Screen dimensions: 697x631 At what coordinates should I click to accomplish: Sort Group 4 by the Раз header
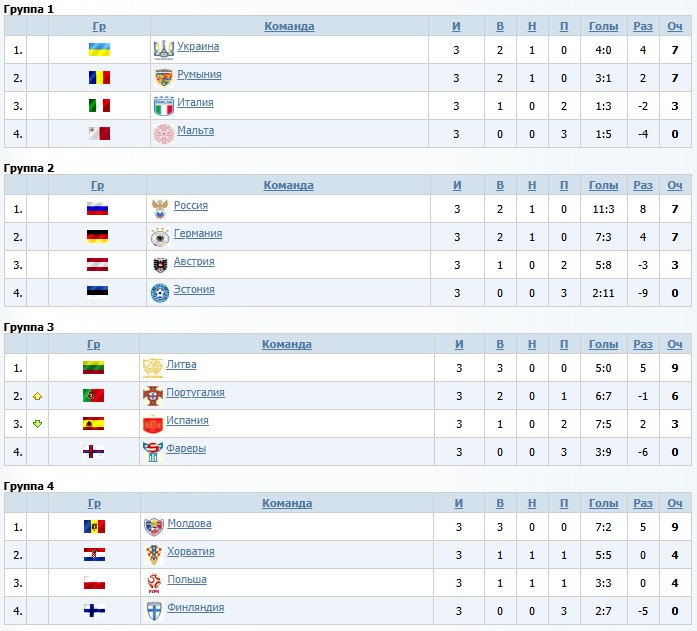(643, 504)
